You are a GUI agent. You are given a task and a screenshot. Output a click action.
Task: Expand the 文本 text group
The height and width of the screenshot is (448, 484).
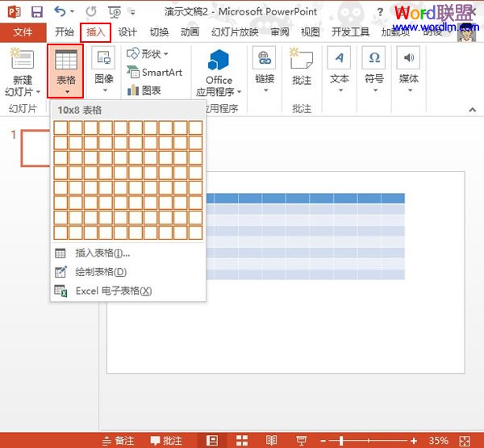(340, 70)
